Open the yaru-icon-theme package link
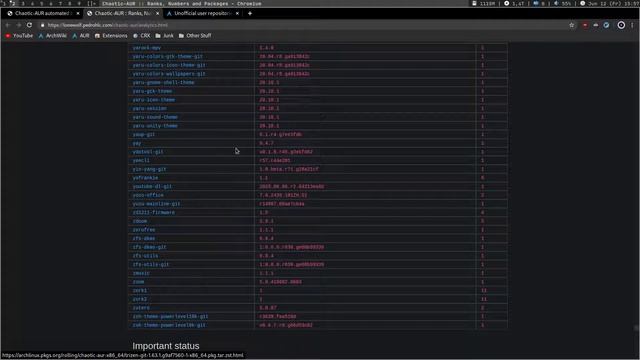Screen dimensions: 640x360 coord(153,100)
